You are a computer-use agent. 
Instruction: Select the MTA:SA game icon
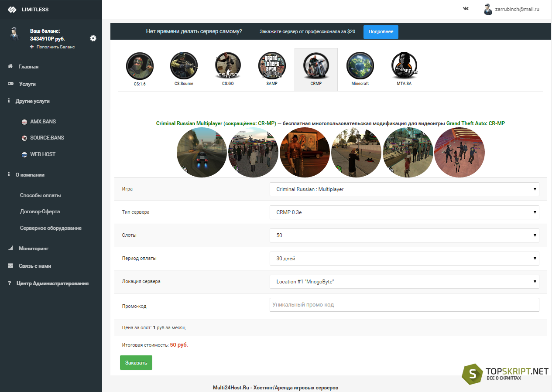pyautogui.click(x=404, y=66)
